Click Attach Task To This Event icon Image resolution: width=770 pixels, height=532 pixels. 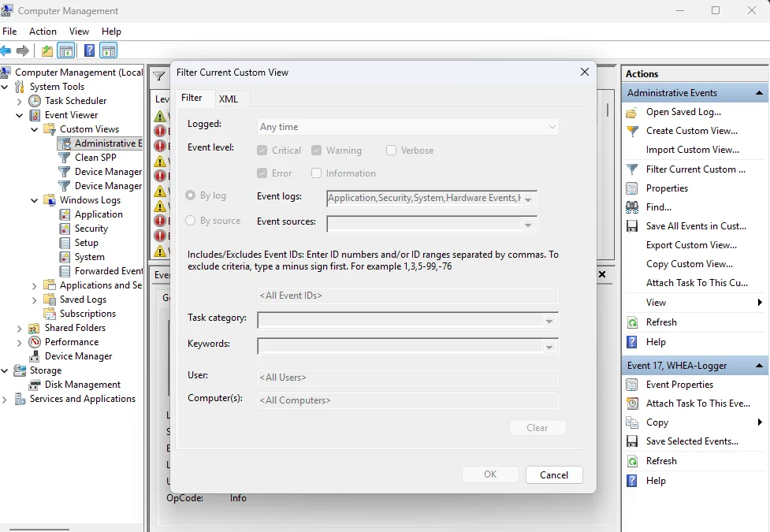coord(632,404)
